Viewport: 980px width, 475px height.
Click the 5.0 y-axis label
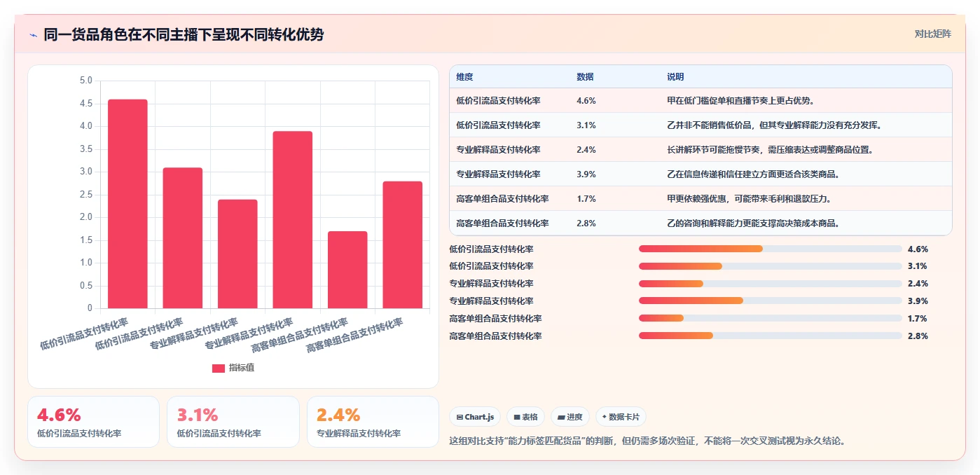point(86,81)
